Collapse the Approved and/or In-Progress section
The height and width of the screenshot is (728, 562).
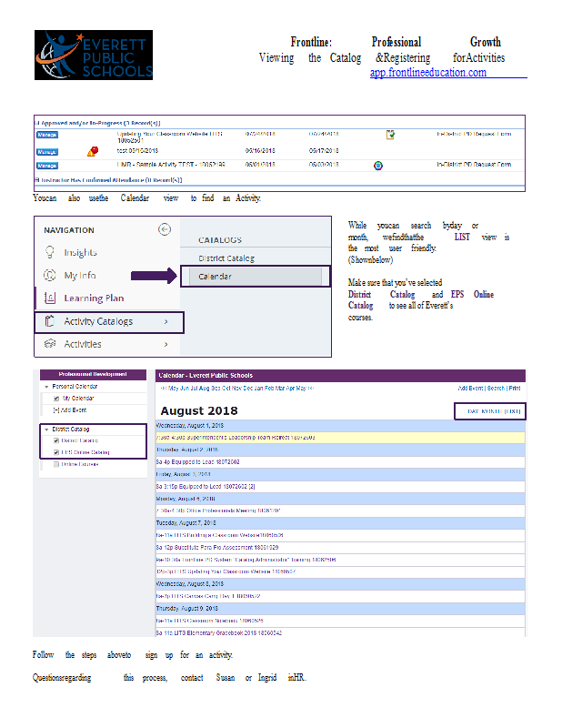(x=36, y=123)
